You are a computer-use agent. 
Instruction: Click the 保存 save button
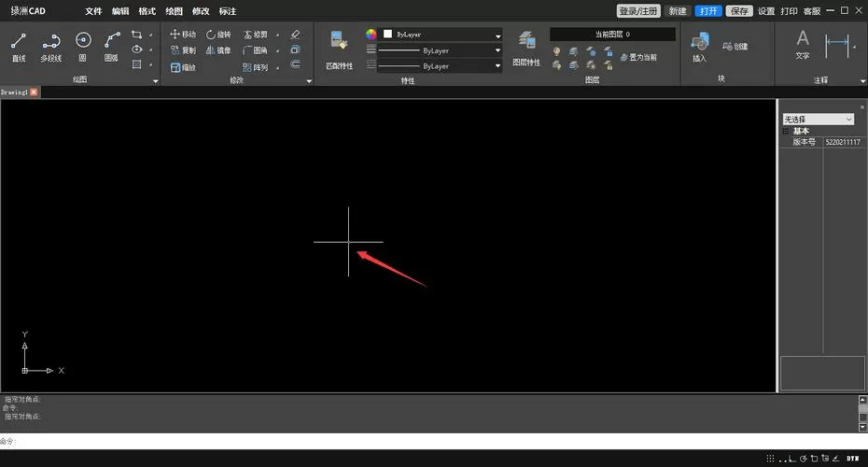(x=739, y=11)
